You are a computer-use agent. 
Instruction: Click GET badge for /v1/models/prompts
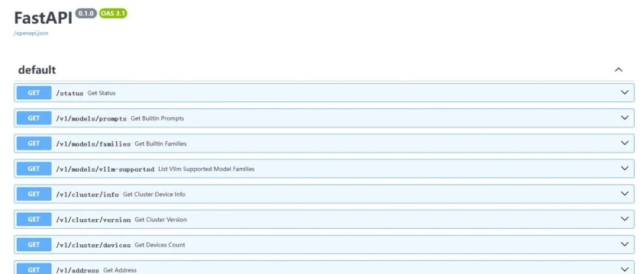(33, 118)
